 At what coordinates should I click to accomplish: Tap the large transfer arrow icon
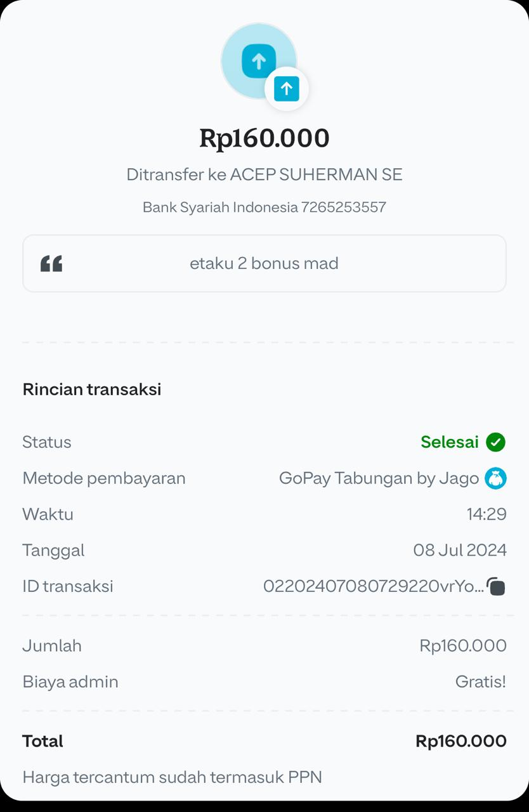259,61
